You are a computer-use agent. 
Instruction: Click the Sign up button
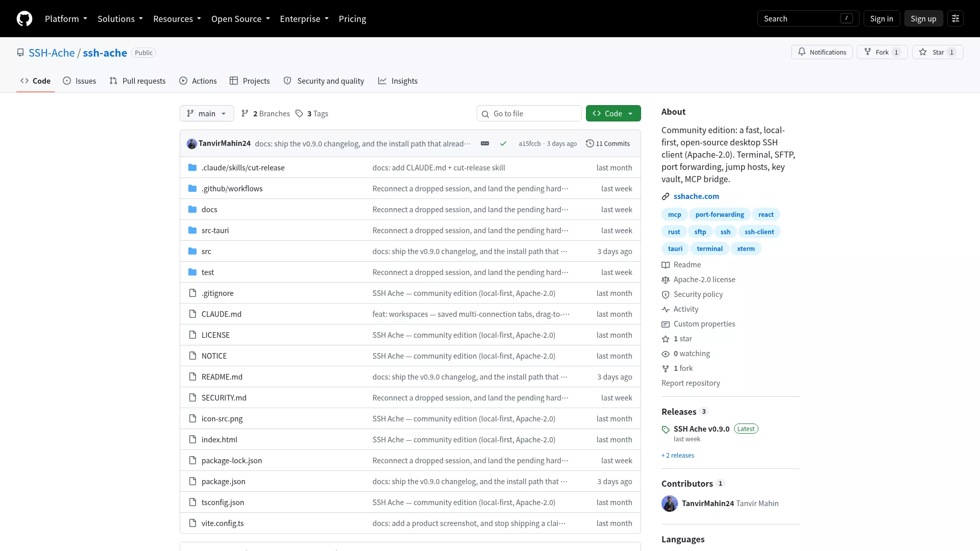(x=923, y=19)
